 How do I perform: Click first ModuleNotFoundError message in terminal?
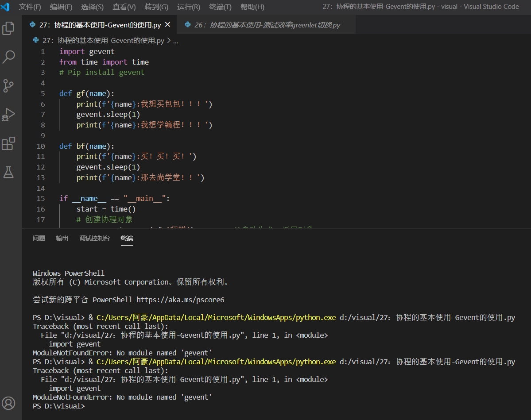tap(122, 353)
